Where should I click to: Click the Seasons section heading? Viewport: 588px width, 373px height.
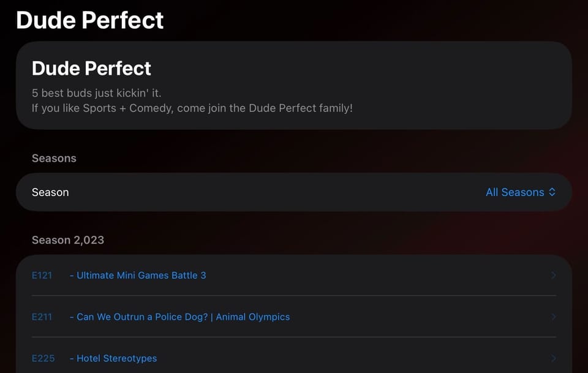54,158
